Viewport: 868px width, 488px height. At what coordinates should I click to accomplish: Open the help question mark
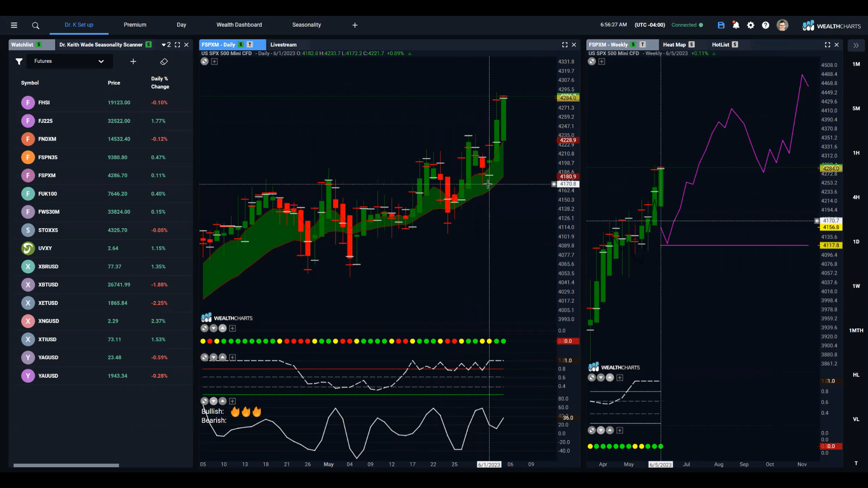coord(765,25)
